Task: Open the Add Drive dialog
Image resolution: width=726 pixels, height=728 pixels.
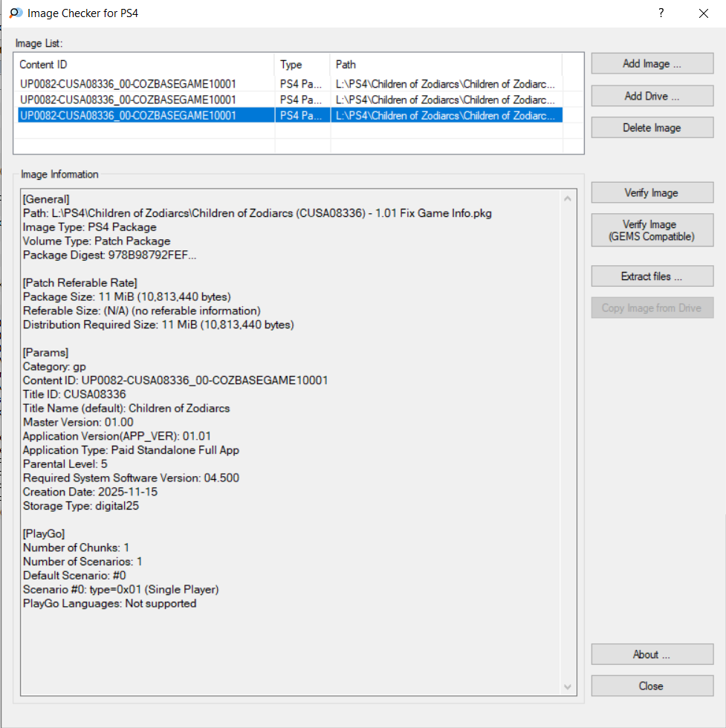Action: (652, 96)
